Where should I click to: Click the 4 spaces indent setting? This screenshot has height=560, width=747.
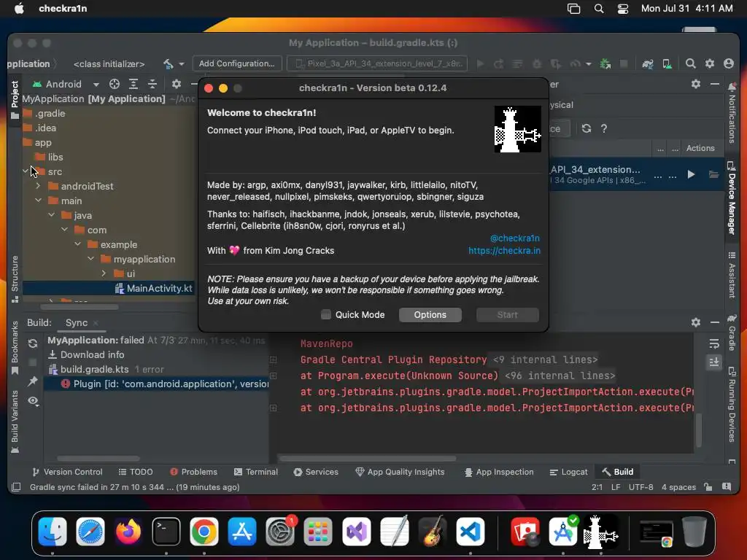click(678, 487)
